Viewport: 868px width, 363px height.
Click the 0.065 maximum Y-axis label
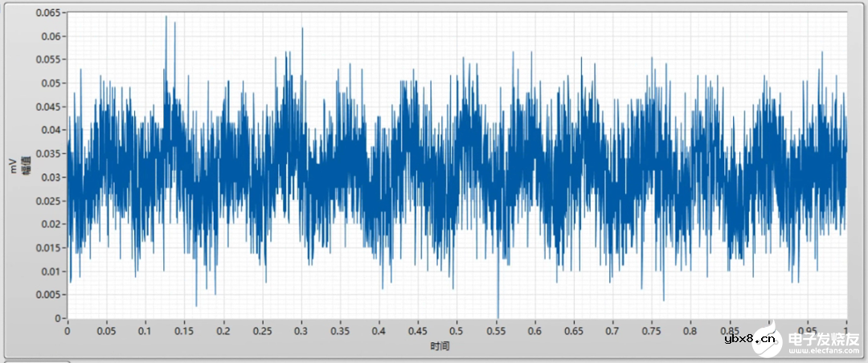[50, 13]
